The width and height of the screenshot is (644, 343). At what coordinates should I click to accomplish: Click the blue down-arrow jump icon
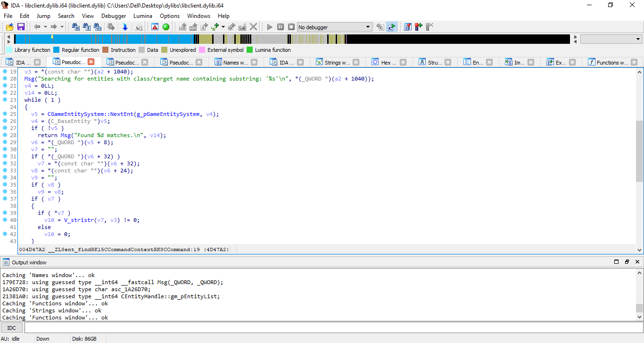point(125,27)
